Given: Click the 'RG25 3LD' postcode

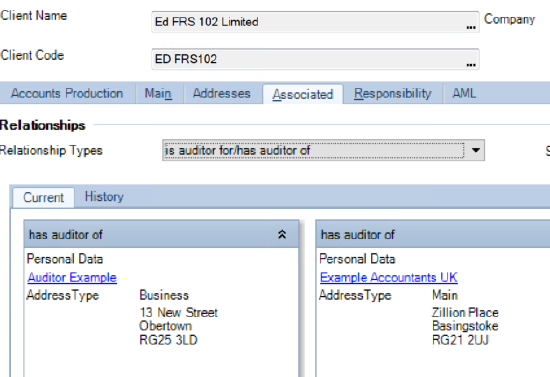Looking at the screenshot, I should (168, 340).
